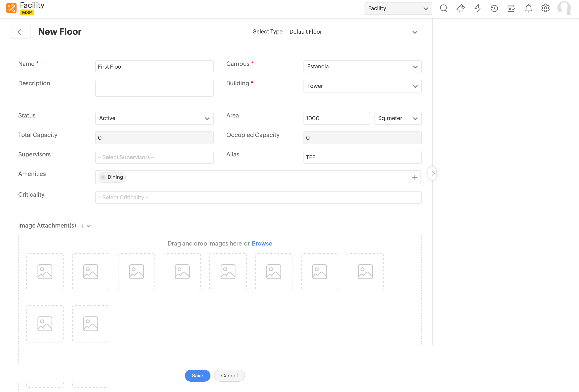Screen dimensions: 579x392
Task: Save the new floor
Action: pos(197,375)
